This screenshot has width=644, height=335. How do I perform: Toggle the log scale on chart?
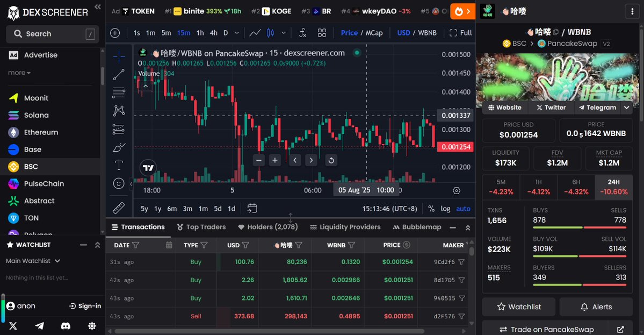446,209
